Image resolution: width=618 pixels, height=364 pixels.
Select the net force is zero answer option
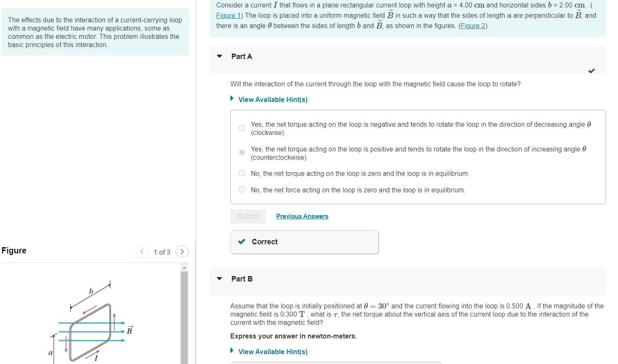click(242, 189)
